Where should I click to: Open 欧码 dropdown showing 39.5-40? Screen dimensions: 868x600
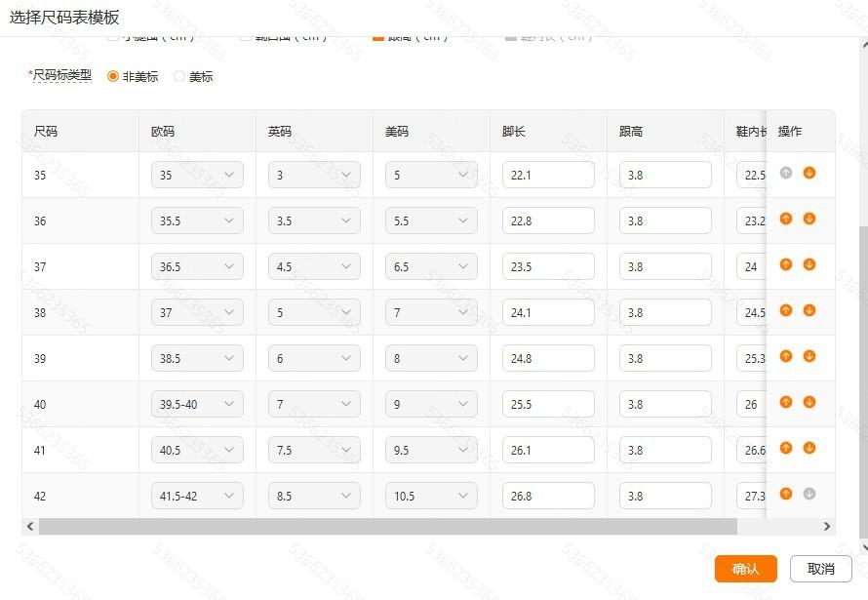click(x=197, y=404)
